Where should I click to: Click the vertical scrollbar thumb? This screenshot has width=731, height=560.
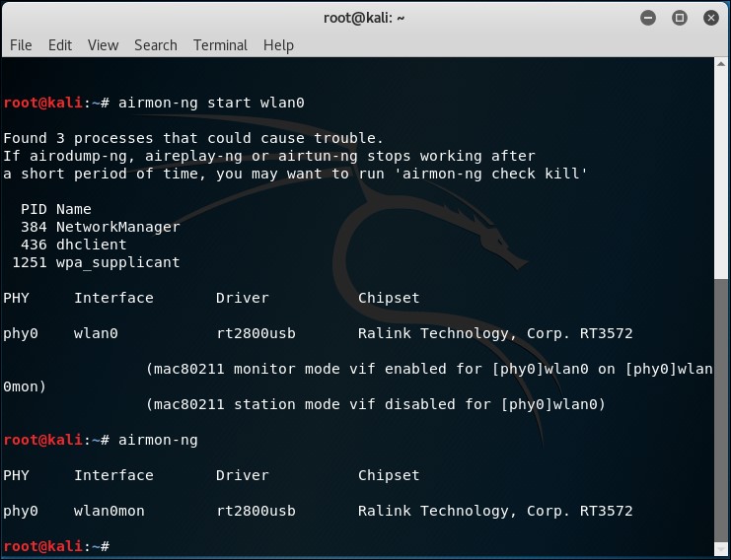click(x=721, y=410)
